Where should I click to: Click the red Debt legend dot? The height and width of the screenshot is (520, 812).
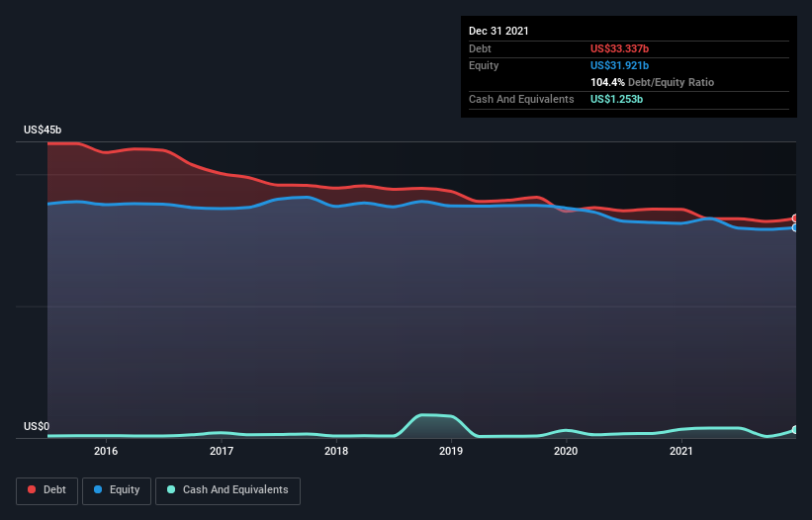(32, 489)
